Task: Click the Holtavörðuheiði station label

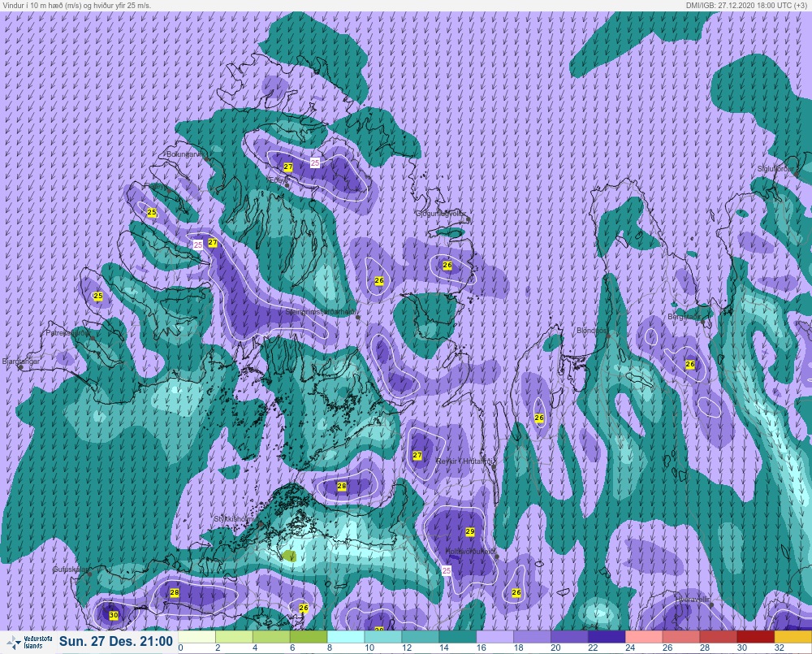Action: click(471, 552)
